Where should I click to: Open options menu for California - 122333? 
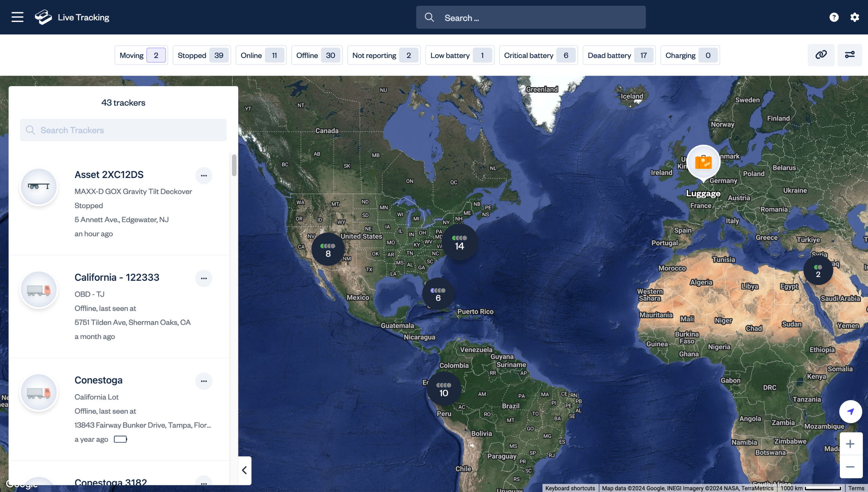(x=203, y=278)
